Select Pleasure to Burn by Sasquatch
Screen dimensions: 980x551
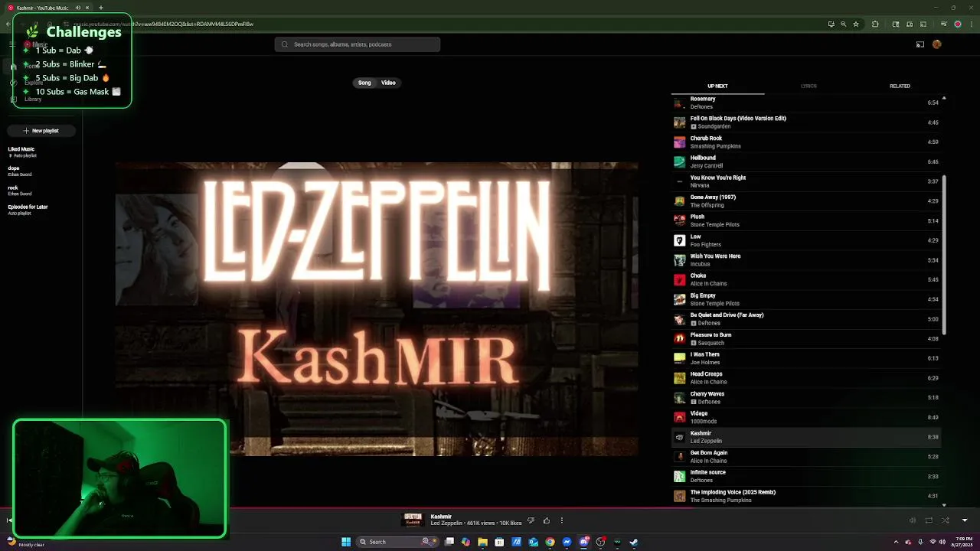click(807, 338)
